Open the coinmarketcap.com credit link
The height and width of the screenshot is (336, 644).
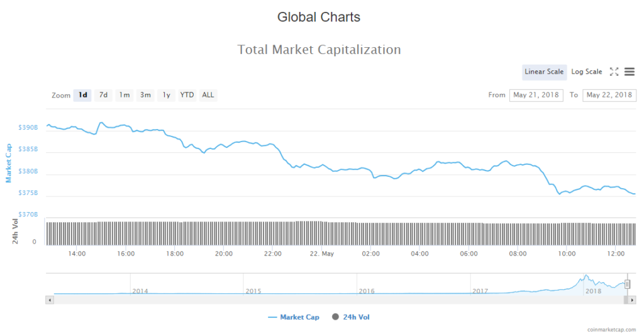coord(611,329)
